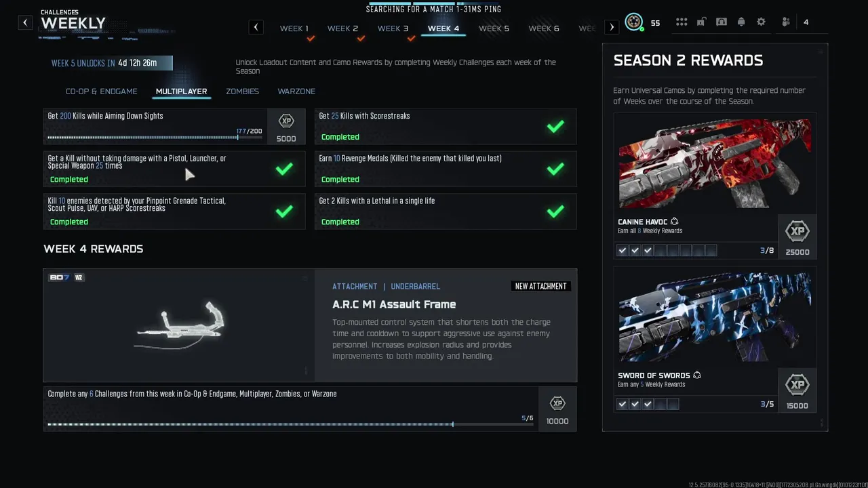Switch to Week 6 tab
The image size is (868, 488).
(544, 28)
